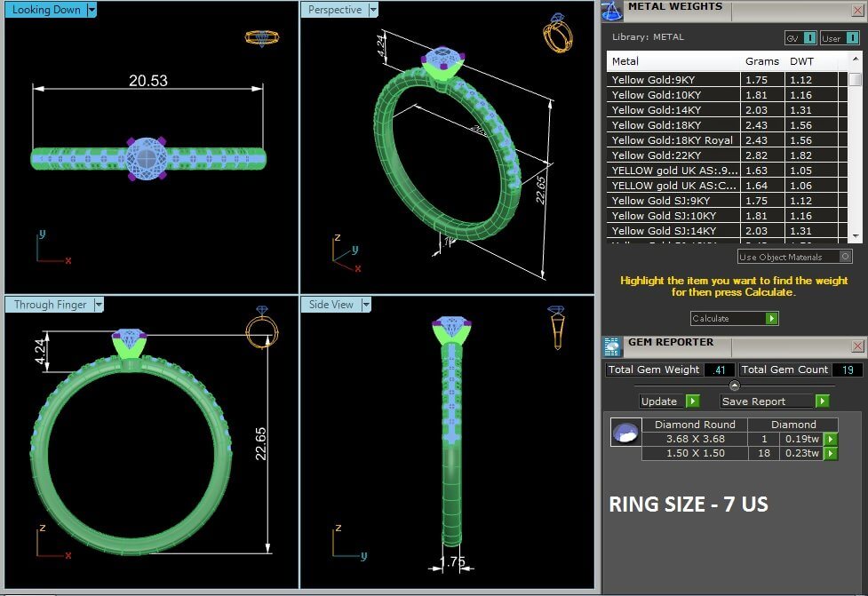
Task: Click green arrow beside Save Report
Action: pyautogui.click(x=822, y=401)
